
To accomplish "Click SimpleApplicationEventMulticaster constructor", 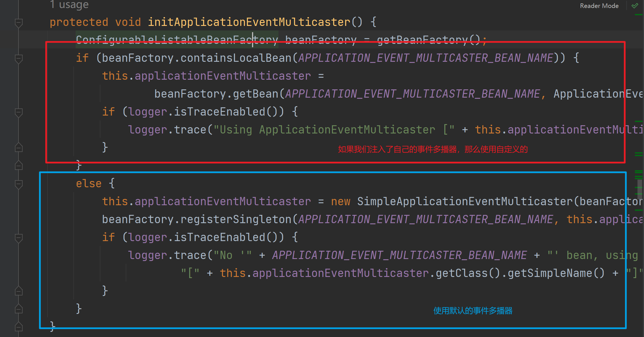I will point(465,202).
